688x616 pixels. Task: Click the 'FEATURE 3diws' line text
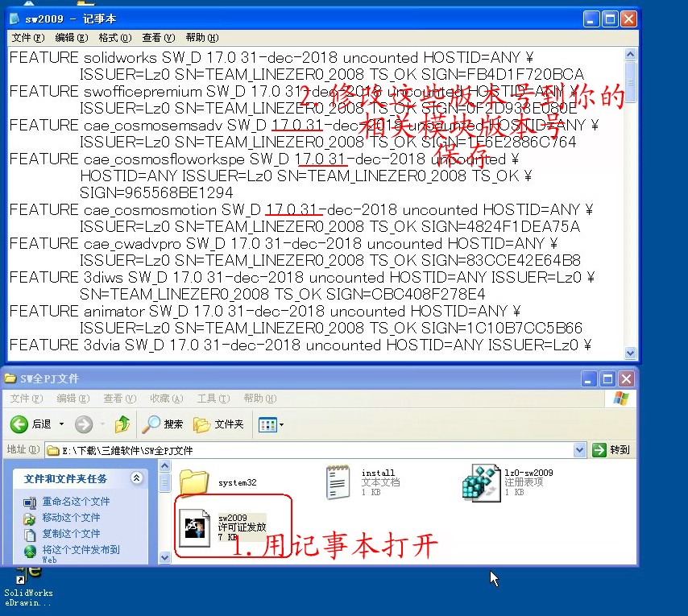(302, 278)
